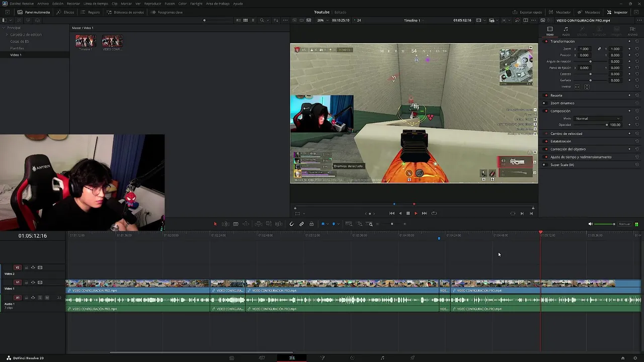Open Biblioteca de sonidos panel
This screenshot has height=362, width=644.
(125, 12)
